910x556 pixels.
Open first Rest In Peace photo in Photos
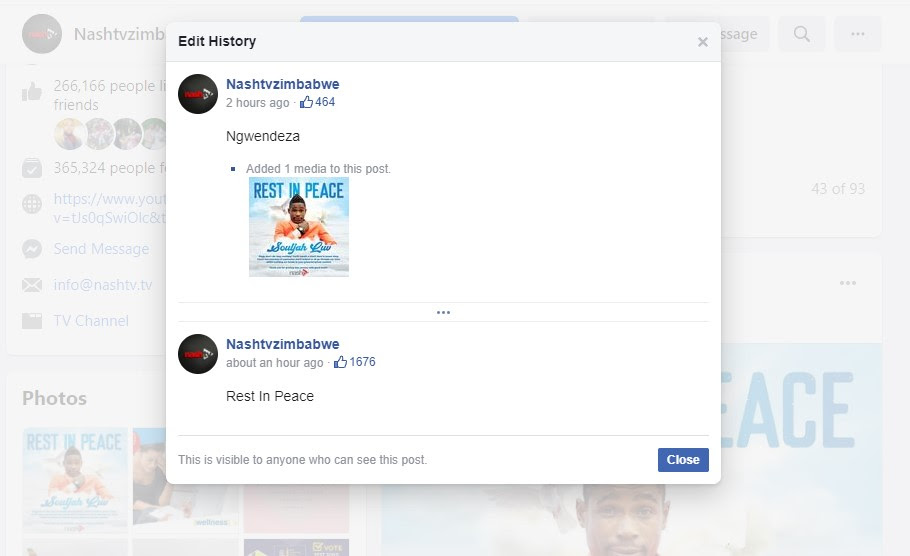click(x=74, y=478)
